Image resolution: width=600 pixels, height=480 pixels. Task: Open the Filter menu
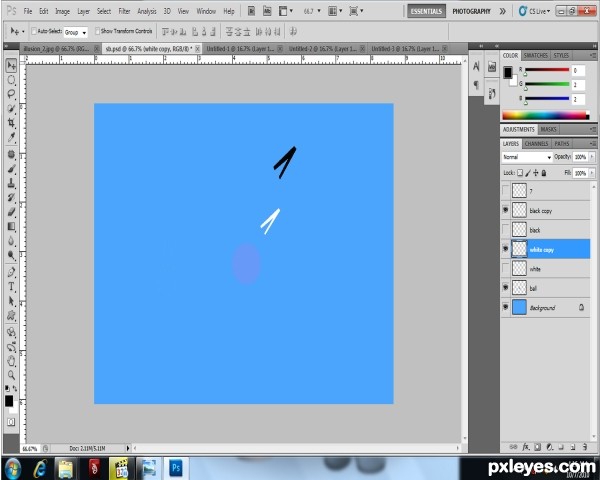coord(124,11)
